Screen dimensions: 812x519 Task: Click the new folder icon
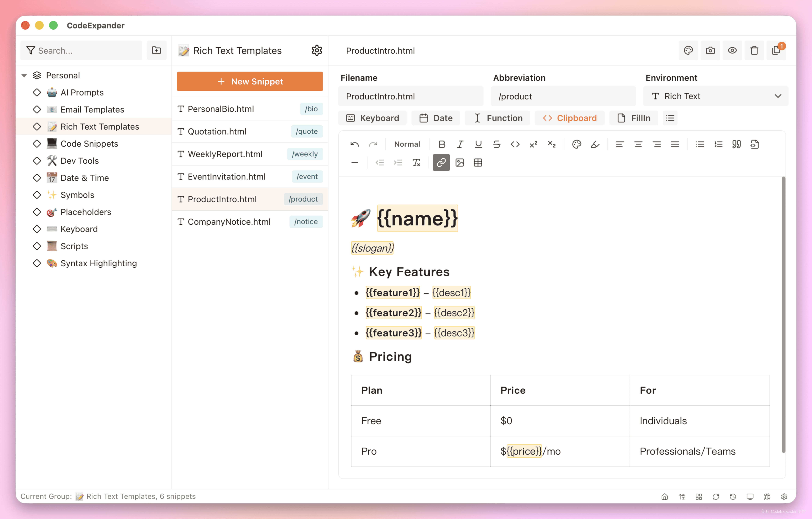click(x=156, y=51)
